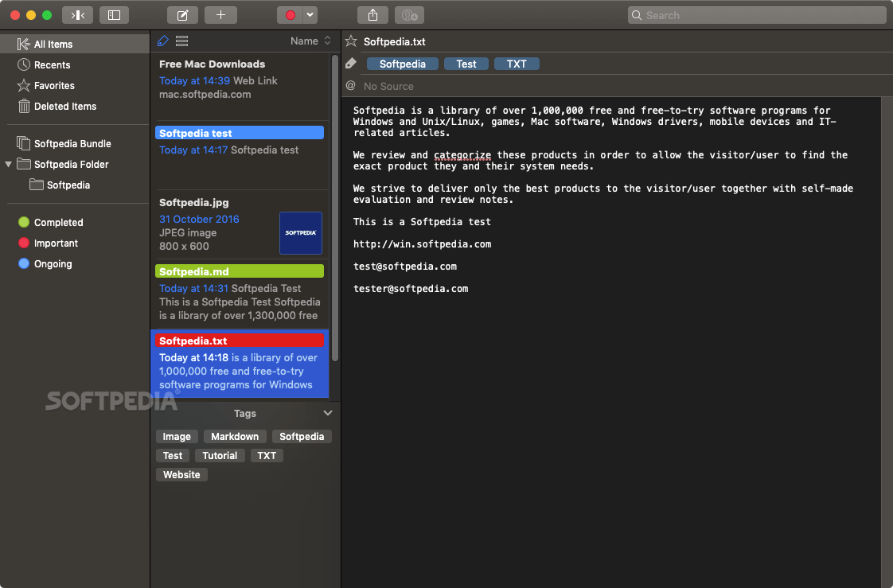Image resolution: width=893 pixels, height=588 pixels.
Task: Open the label color dropdown arrow
Action: click(x=310, y=15)
